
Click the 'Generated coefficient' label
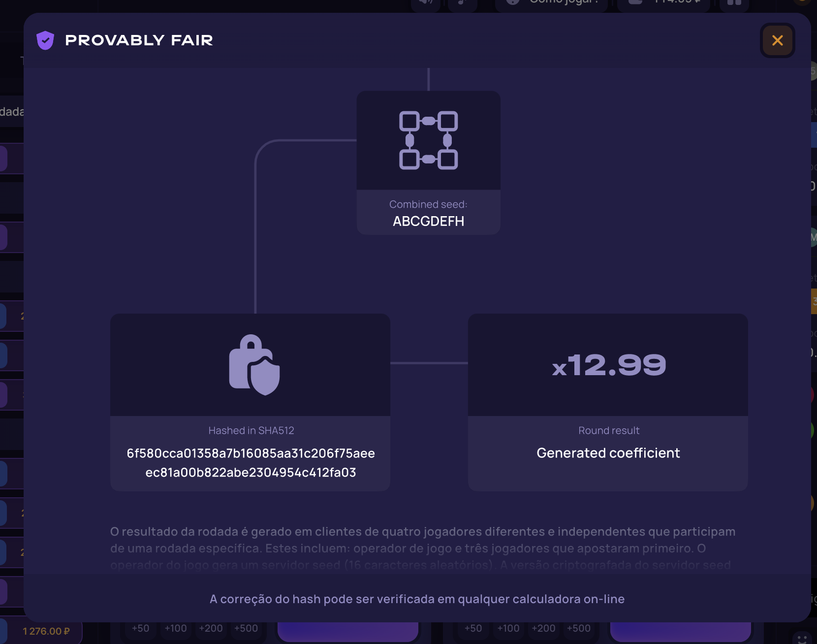tap(608, 453)
